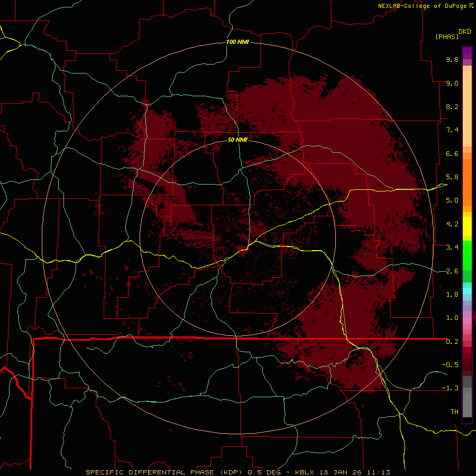This screenshot has height=476, width=476.
Task: Pick the cyan band on the color bar
Action: click(467, 291)
